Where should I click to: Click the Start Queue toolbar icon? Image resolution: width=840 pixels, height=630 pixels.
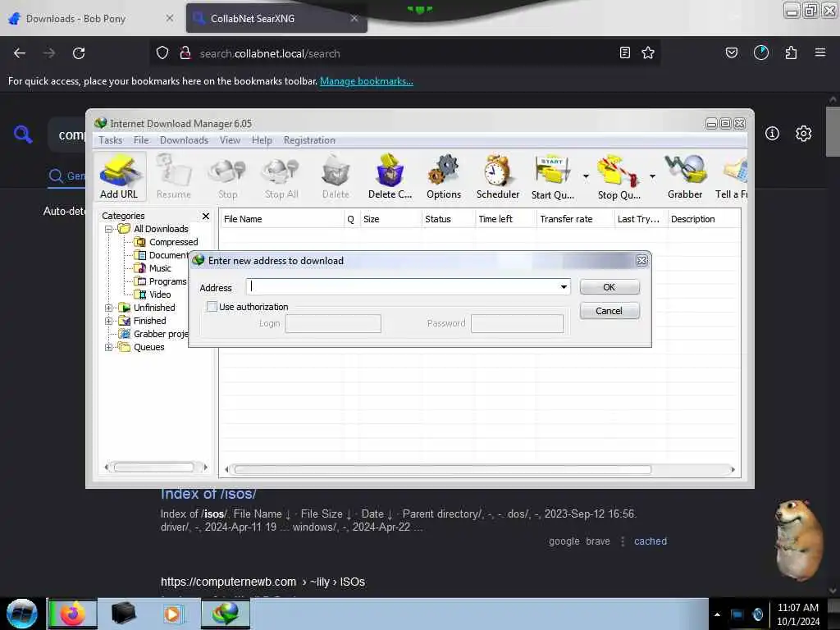pos(552,176)
